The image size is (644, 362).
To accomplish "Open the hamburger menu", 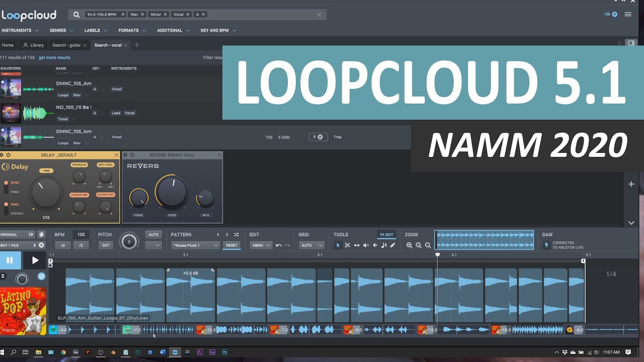I will pos(628,15).
